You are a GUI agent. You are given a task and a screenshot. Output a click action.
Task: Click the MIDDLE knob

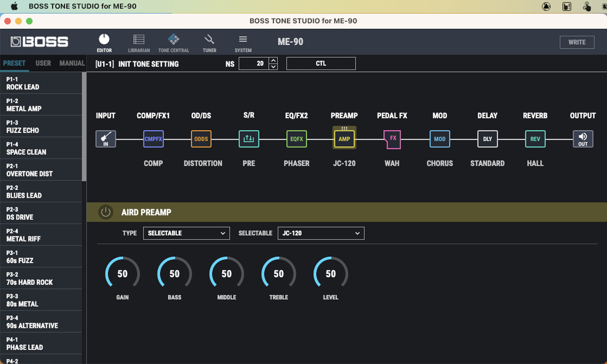tap(226, 274)
